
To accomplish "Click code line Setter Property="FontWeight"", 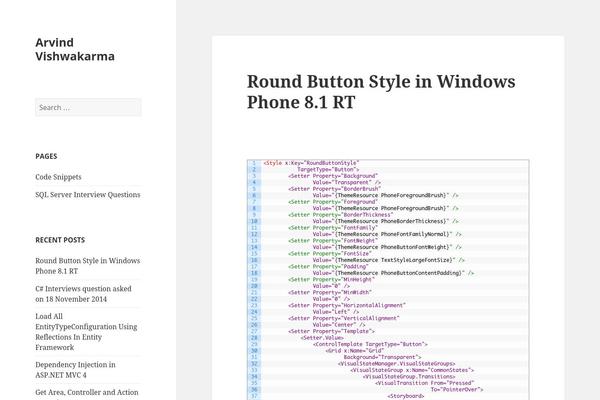I will [x=333, y=241].
